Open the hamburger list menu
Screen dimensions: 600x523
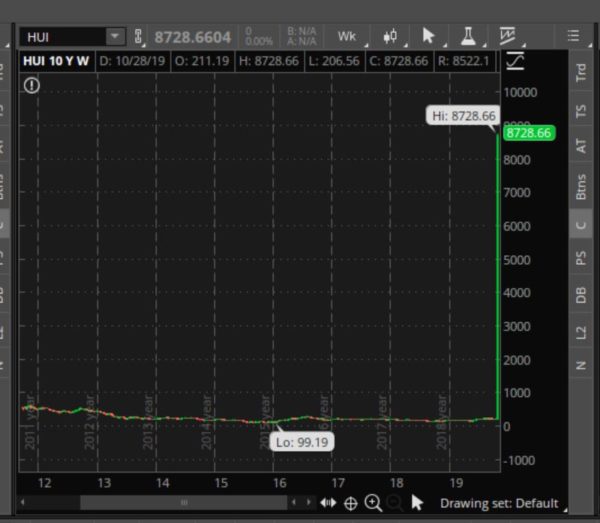(573, 37)
